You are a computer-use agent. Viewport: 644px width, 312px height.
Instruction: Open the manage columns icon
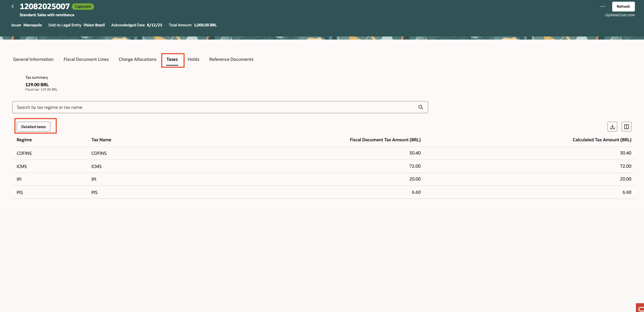pos(626,127)
